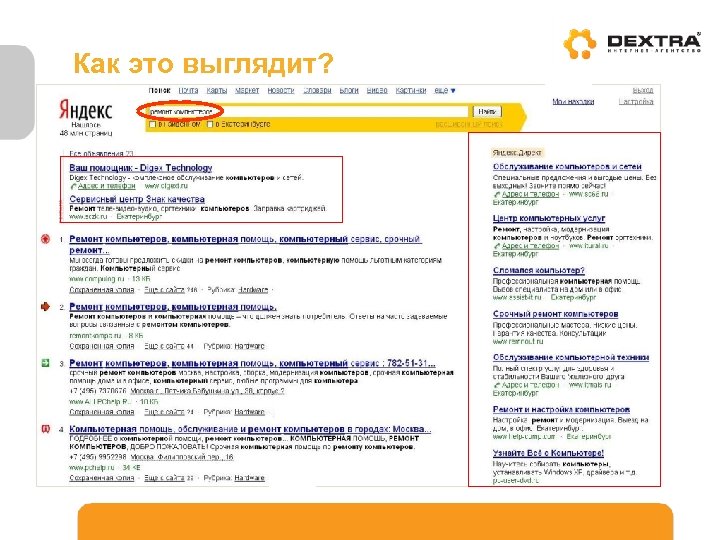Viewport: 720px width, 540px height.
Task: Click the red icon beside search result 1
Action: click(45, 239)
